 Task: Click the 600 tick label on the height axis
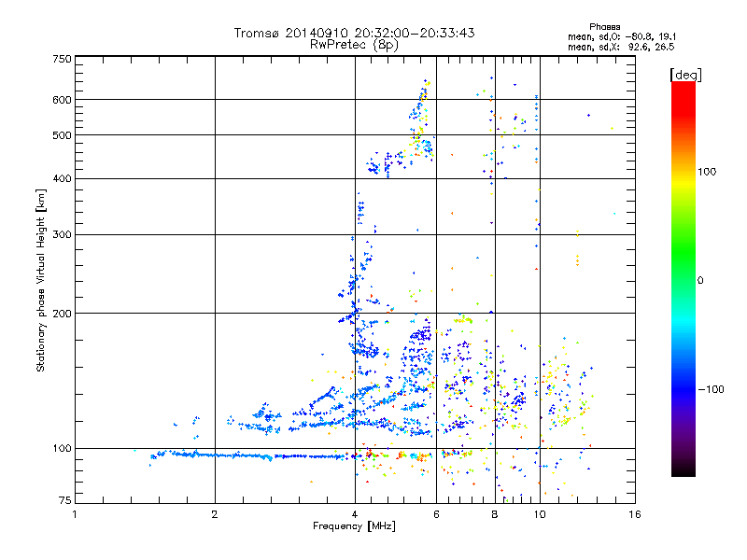(62, 100)
